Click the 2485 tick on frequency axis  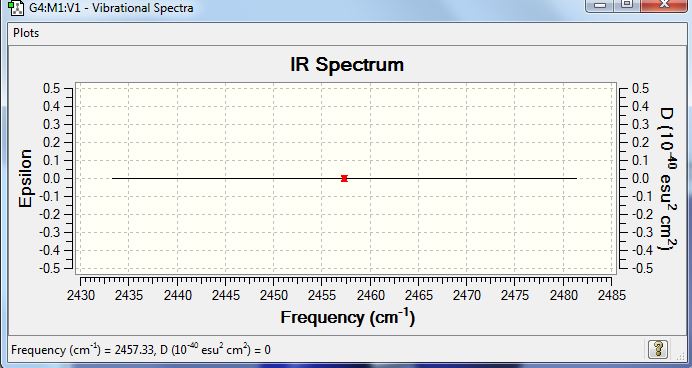coord(611,295)
